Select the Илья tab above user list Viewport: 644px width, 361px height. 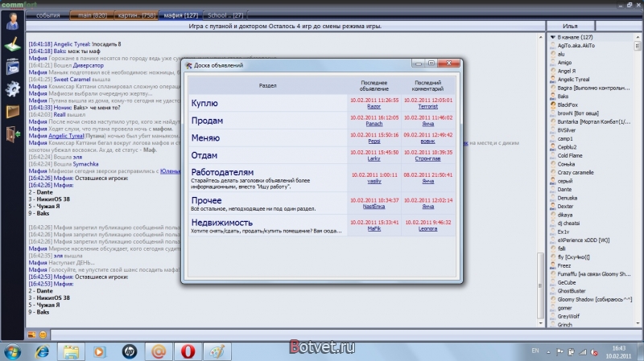(570, 26)
